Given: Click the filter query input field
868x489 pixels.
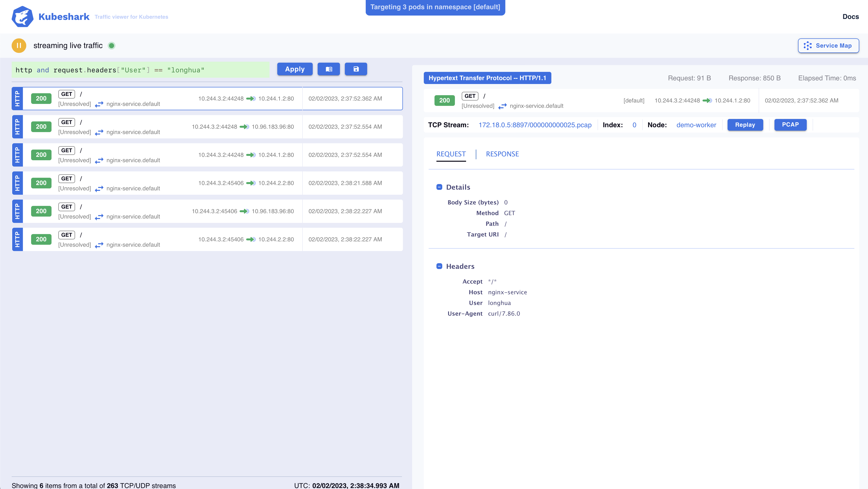Looking at the screenshot, I should click(x=140, y=70).
